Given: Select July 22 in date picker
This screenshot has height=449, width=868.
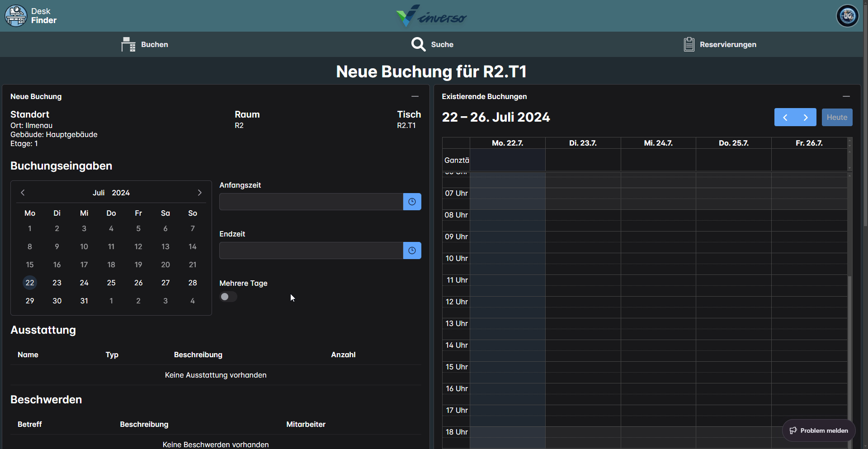Looking at the screenshot, I should pos(30,283).
